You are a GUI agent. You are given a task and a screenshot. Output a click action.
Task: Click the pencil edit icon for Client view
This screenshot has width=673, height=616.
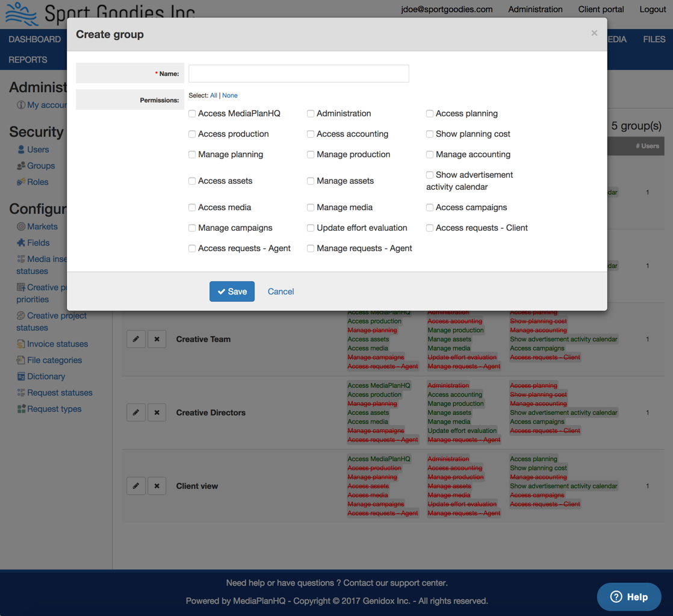[136, 486]
